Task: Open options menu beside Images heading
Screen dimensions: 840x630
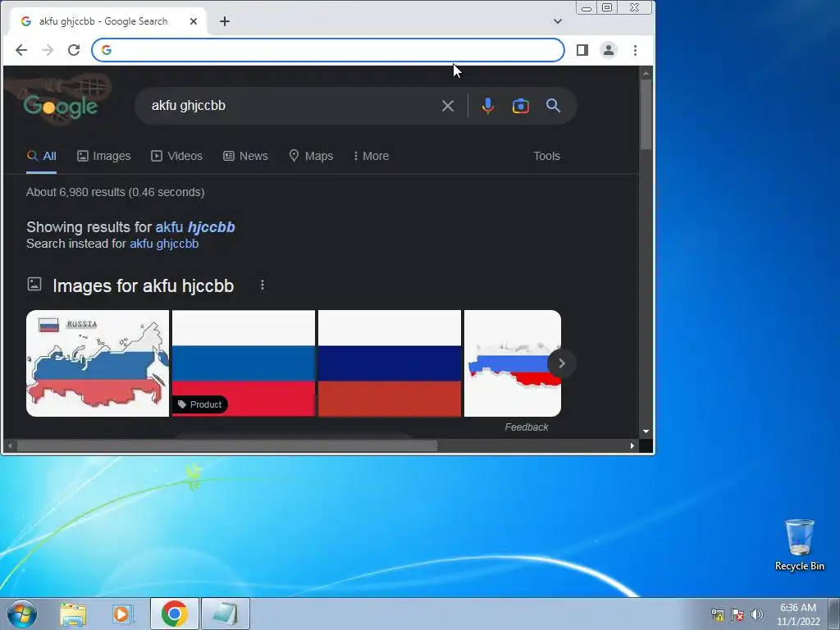Action: click(x=262, y=285)
